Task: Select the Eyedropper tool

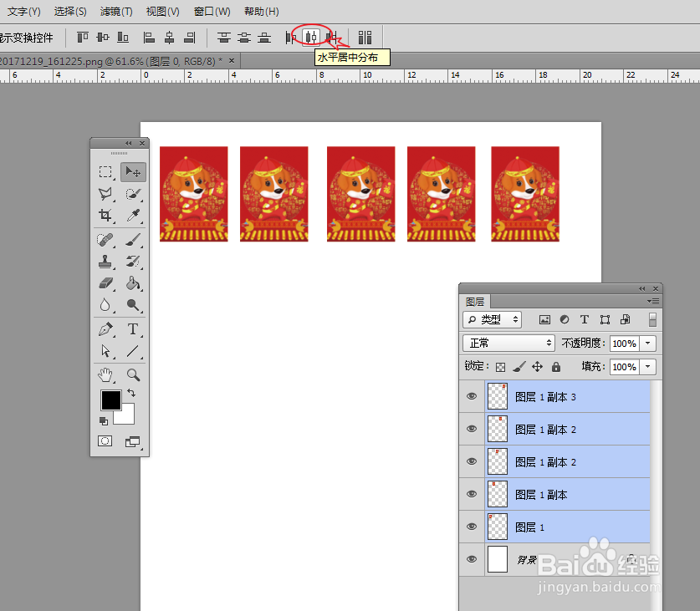Action: click(x=133, y=215)
